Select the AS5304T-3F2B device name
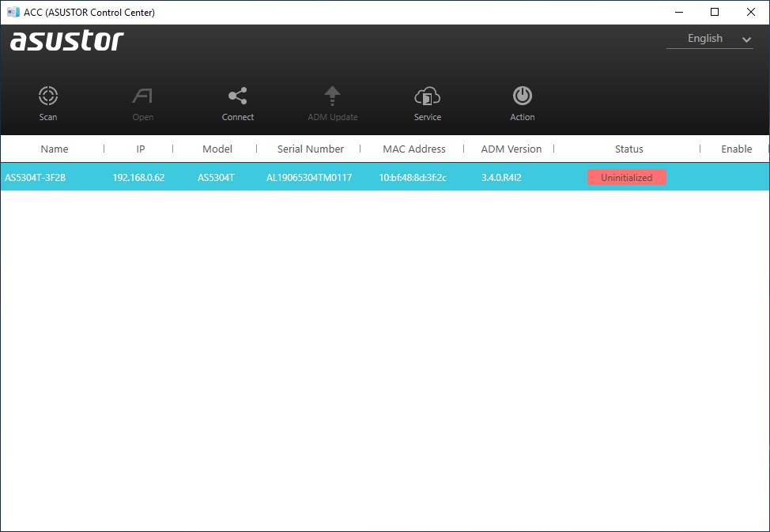770x532 pixels. coord(35,177)
